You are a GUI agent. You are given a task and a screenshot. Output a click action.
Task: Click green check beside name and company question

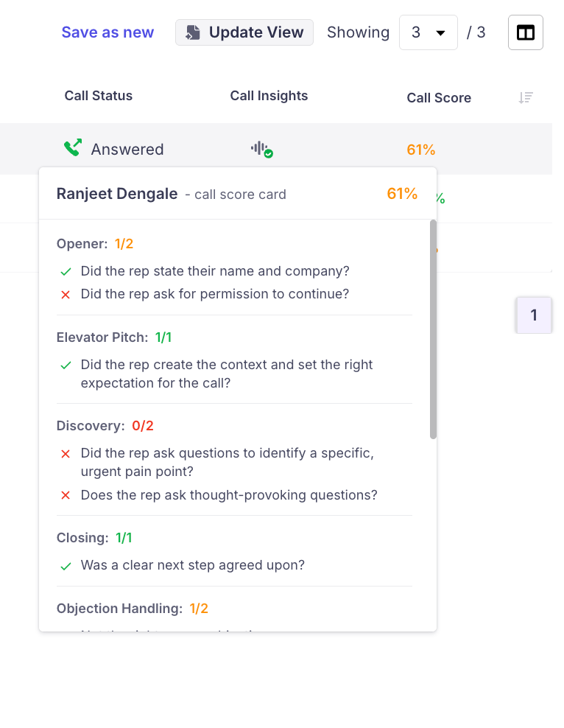point(66,272)
